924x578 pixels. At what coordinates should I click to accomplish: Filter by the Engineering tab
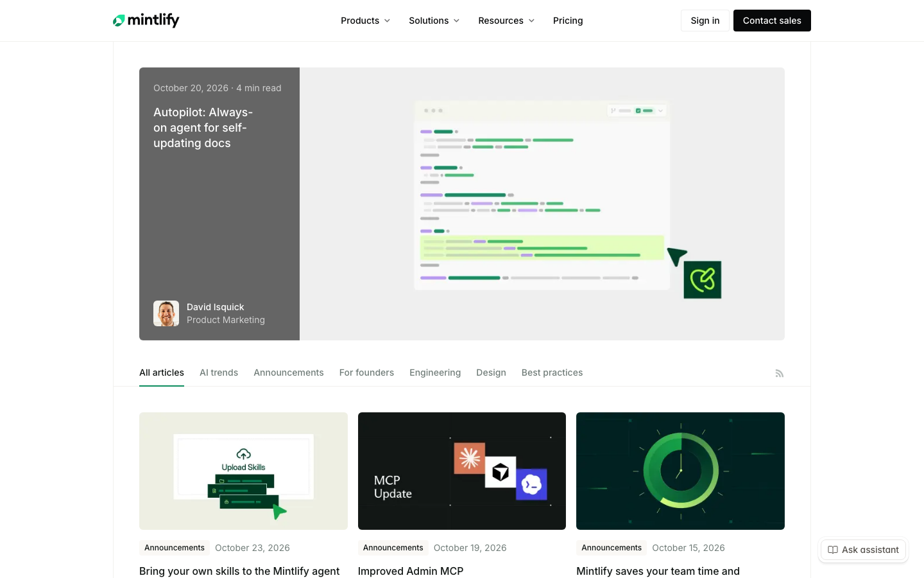pos(435,372)
